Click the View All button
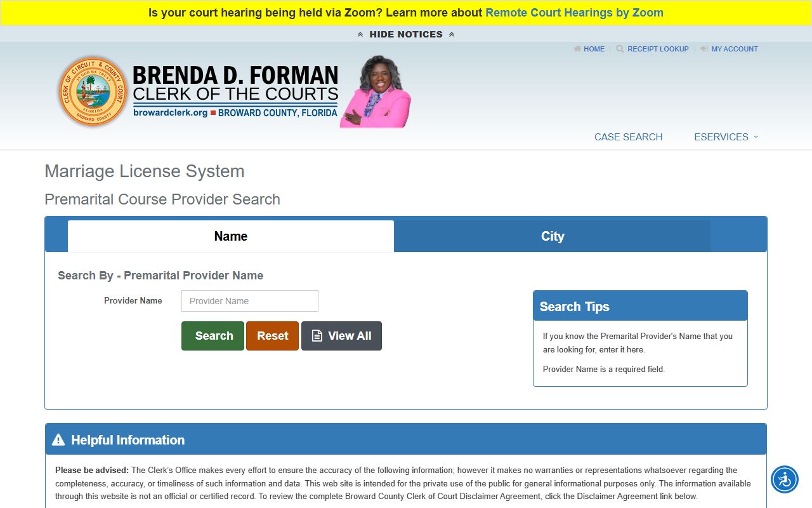Screen dimensions: 812x508 (x=341, y=336)
